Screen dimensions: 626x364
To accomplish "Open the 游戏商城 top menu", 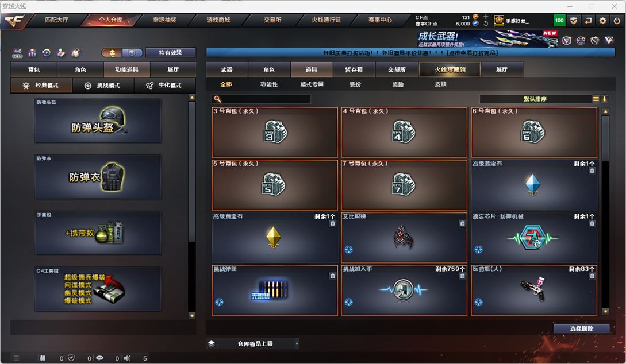I will (x=218, y=20).
